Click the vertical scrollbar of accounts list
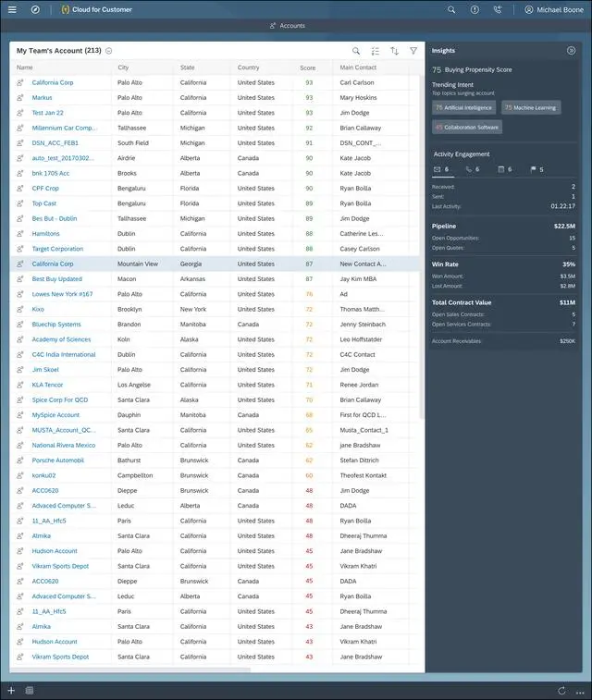592x700 pixels. point(422,248)
